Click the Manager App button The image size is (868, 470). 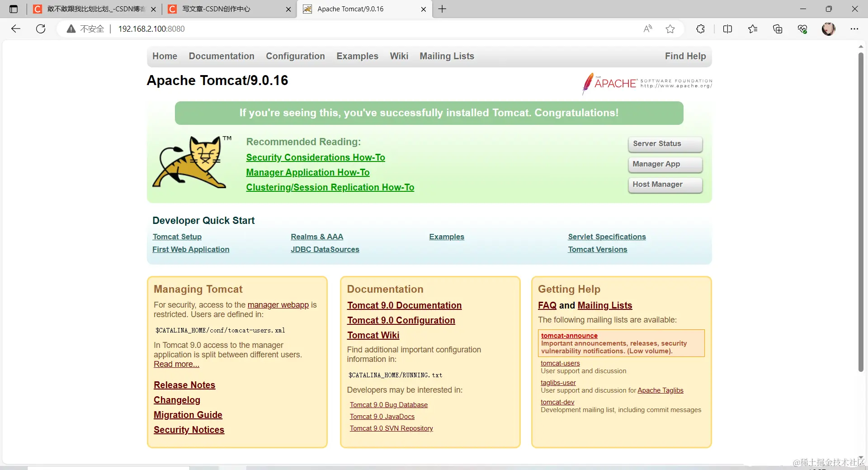[x=665, y=164]
